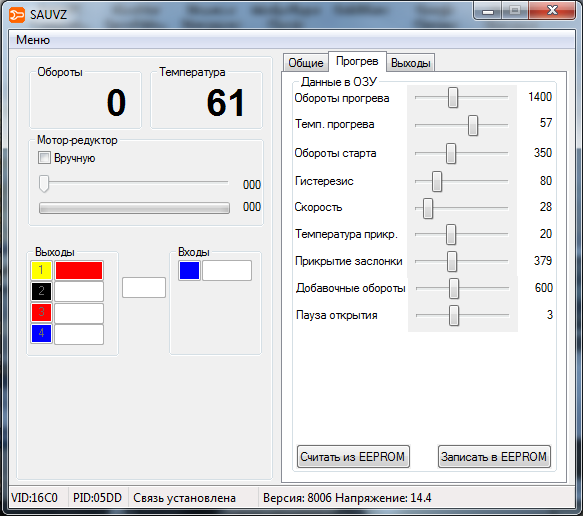Enable the Вручную checkbox
Viewport: 583px width, 516px height.
point(44,158)
